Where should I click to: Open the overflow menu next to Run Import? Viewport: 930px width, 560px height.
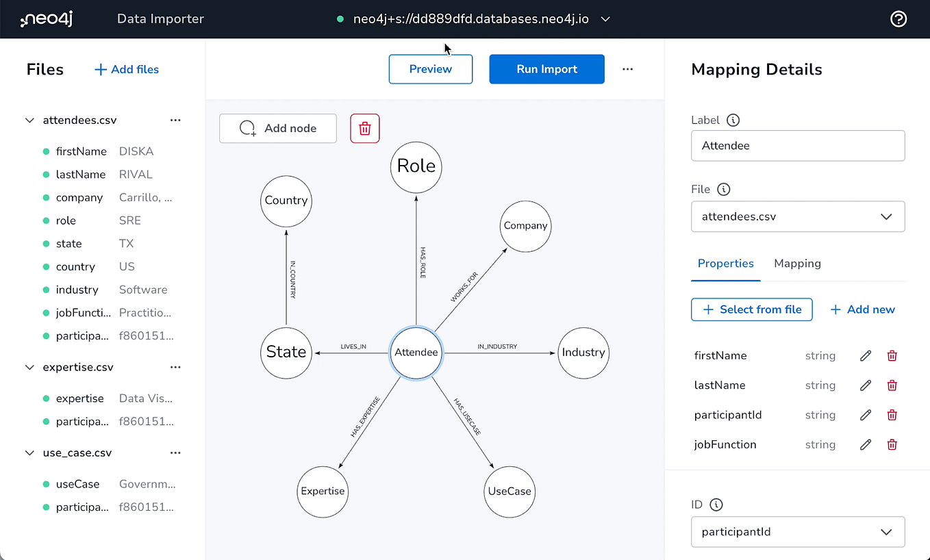(627, 69)
